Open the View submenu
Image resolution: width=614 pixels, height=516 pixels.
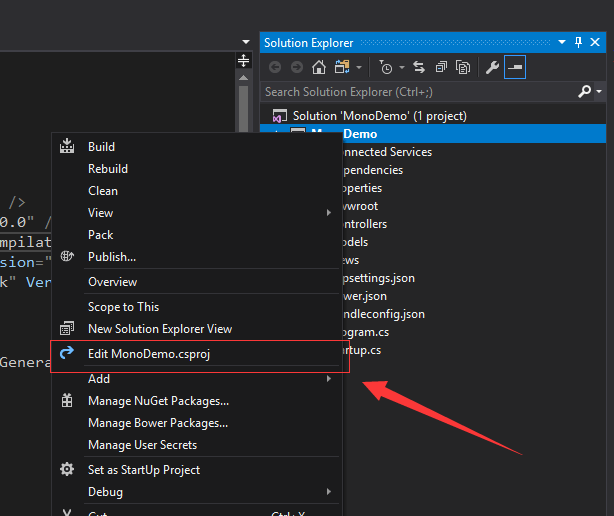tap(196, 213)
